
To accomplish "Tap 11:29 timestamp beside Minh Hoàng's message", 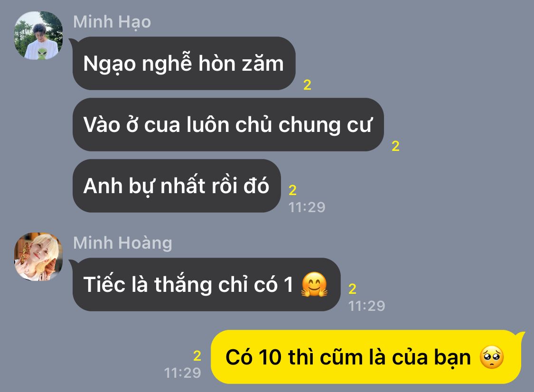I will coord(366,306).
